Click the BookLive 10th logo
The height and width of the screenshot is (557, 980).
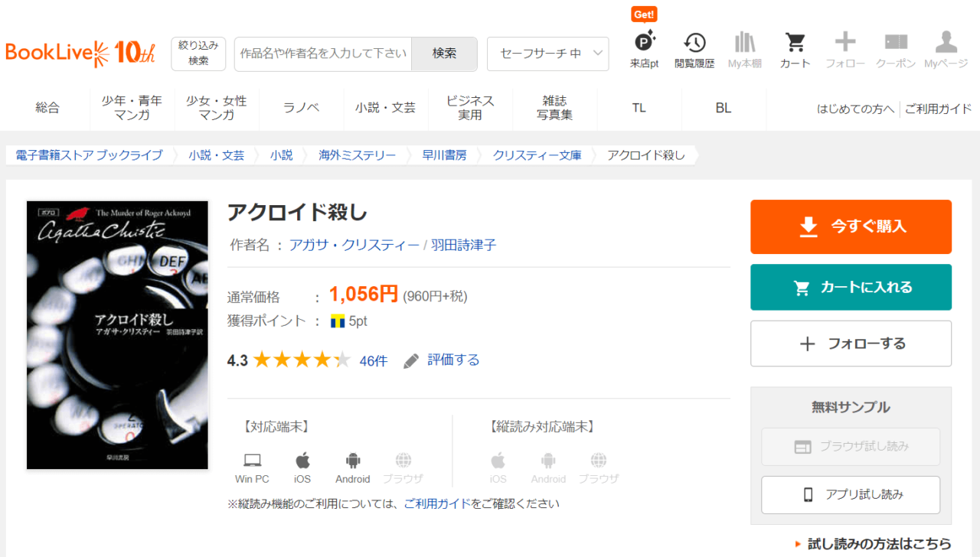tap(80, 54)
